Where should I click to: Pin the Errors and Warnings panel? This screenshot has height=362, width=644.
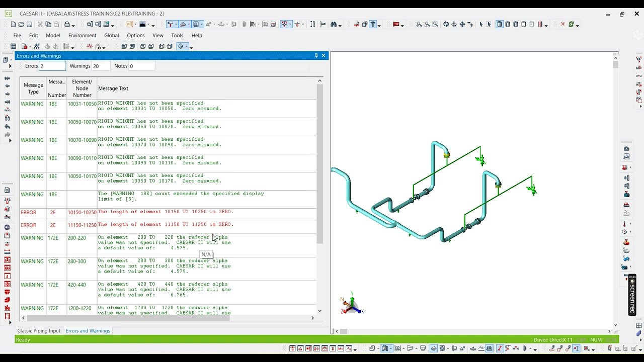(x=316, y=56)
